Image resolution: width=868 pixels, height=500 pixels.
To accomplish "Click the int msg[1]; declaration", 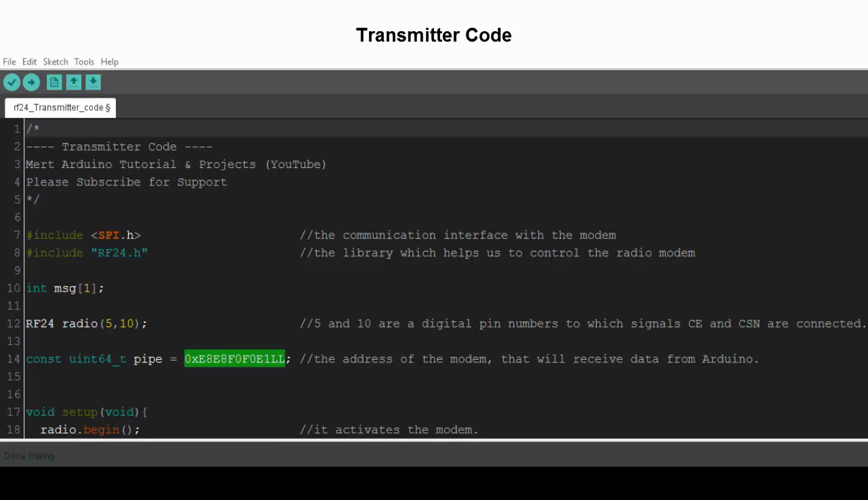I will tap(65, 288).
